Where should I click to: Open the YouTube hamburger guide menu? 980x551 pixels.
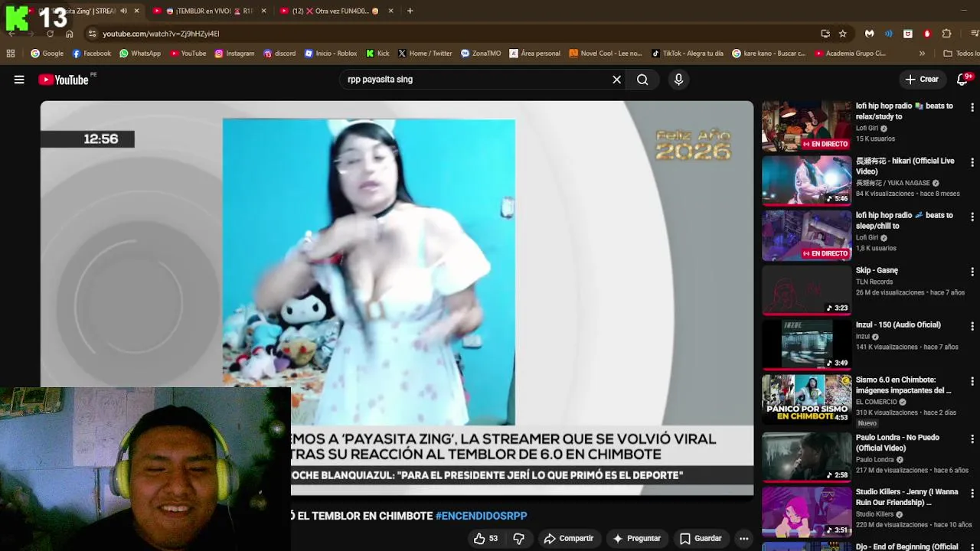[19, 80]
